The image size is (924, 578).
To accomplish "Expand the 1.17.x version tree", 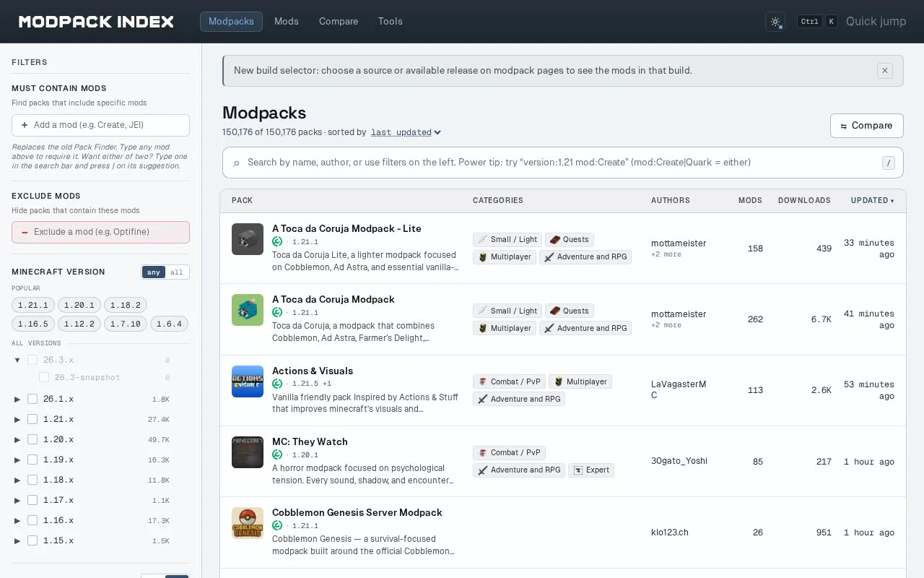I will pos(18,500).
